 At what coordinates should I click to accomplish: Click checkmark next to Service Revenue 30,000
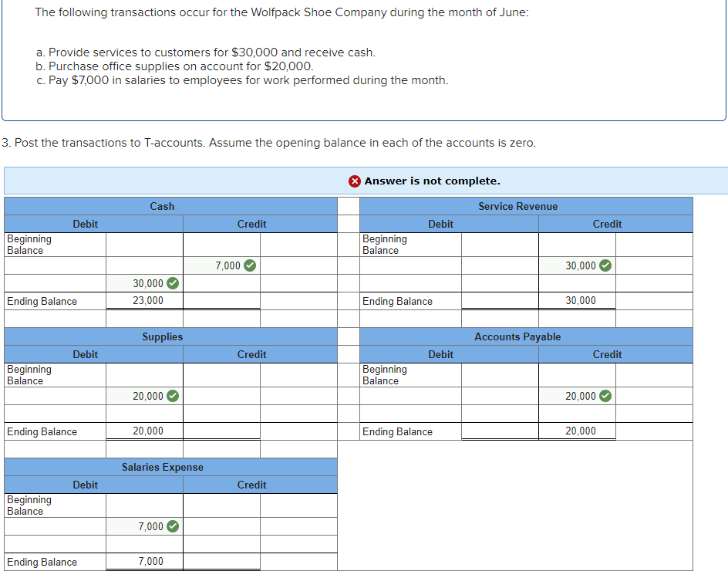[x=605, y=265]
